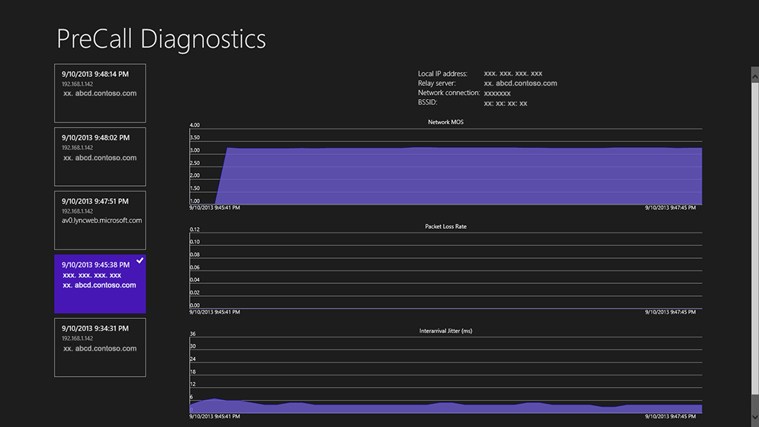Open the 9/10/2013 9:34:31 PM diagnostic entry
This screenshot has width=759, height=427.
pyautogui.click(x=100, y=346)
